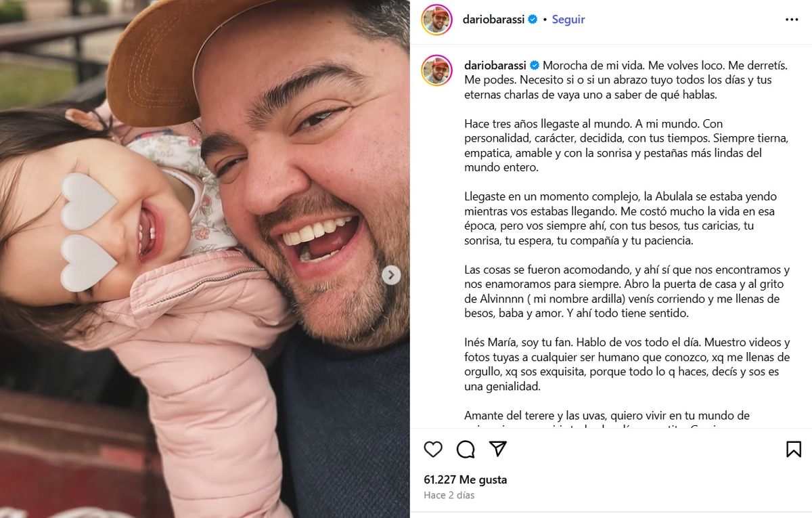This screenshot has width=812, height=518.
Task: Save the post with the bookmark icon
Action: pos(794,449)
